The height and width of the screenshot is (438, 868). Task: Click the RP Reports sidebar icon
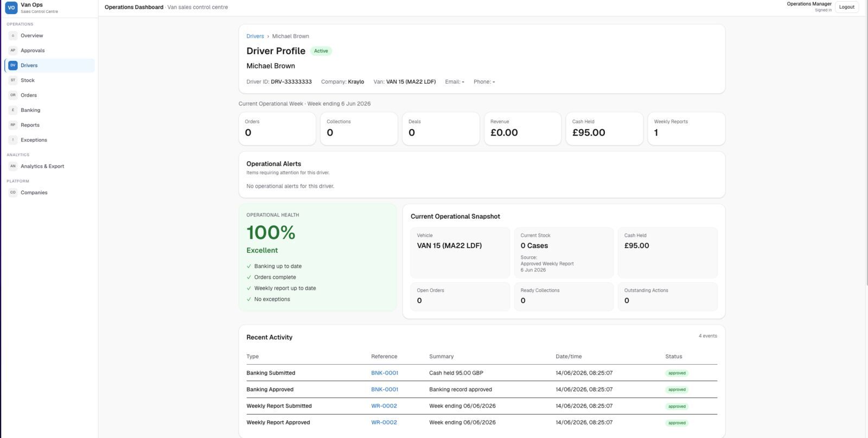point(13,125)
